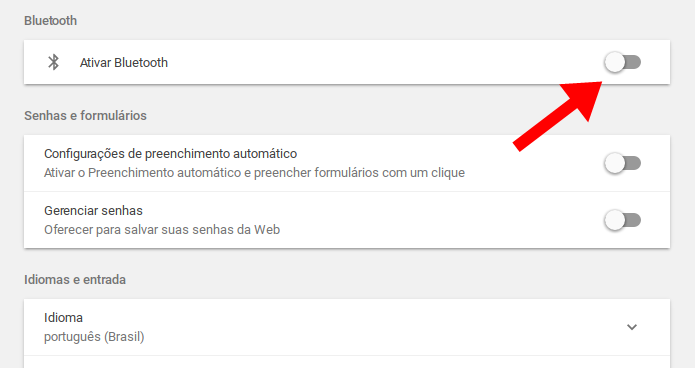
Task: Expand the Idioma chevron arrow
Action: click(x=632, y=327)
